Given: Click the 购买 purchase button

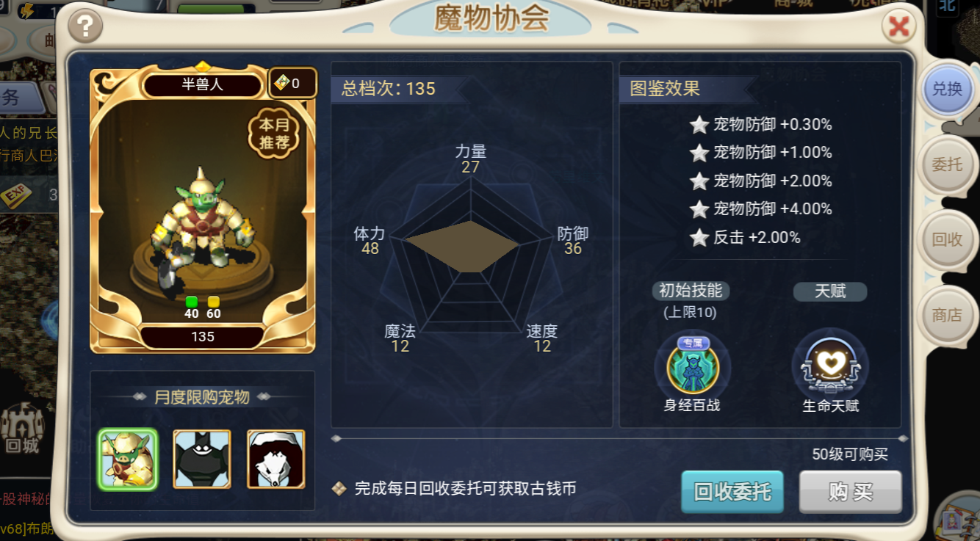Looking at the screenshot, I should 851,492.
